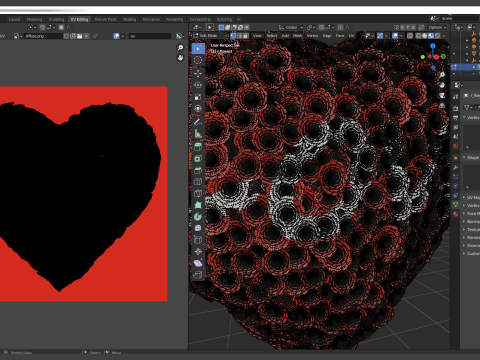Viewport: 480px width, 360px height.
Task: Select the Measure tool
Action: point(198,134)
